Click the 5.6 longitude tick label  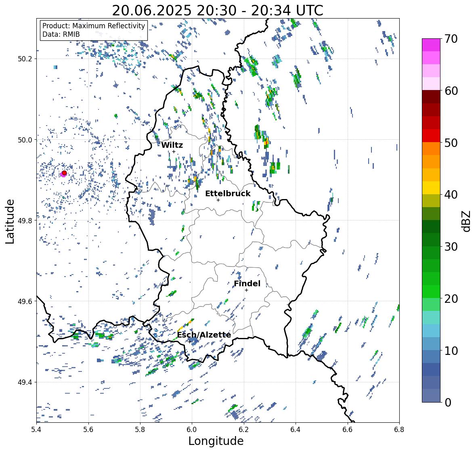(88, 430)
